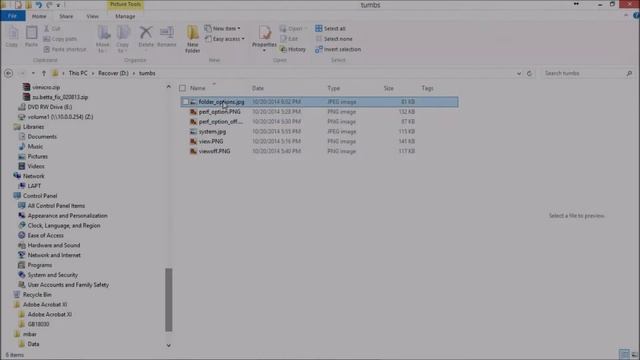This screenshot has width=640, height=360.
Task: Collapse the ribbon with the chevron
Action: point(626,16)
